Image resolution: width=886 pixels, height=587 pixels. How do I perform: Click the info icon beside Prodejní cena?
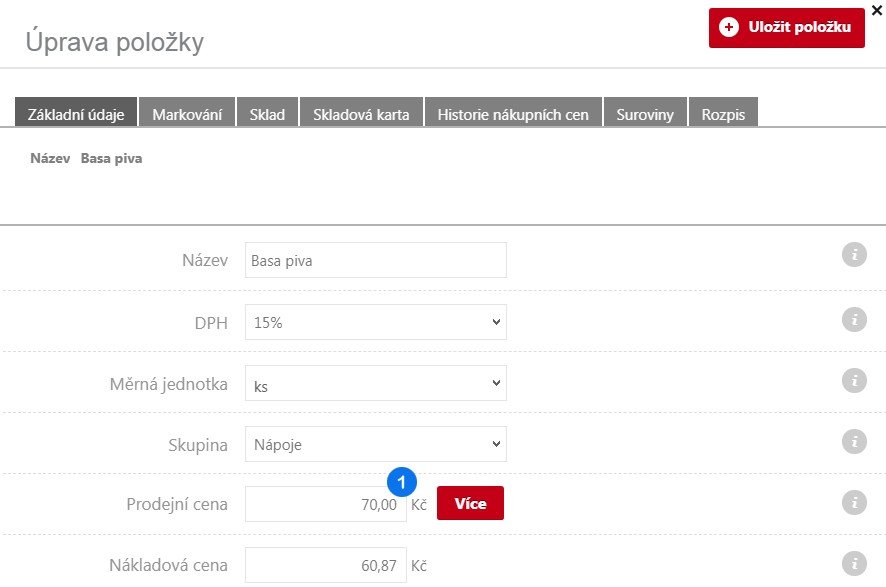[854, 503]
